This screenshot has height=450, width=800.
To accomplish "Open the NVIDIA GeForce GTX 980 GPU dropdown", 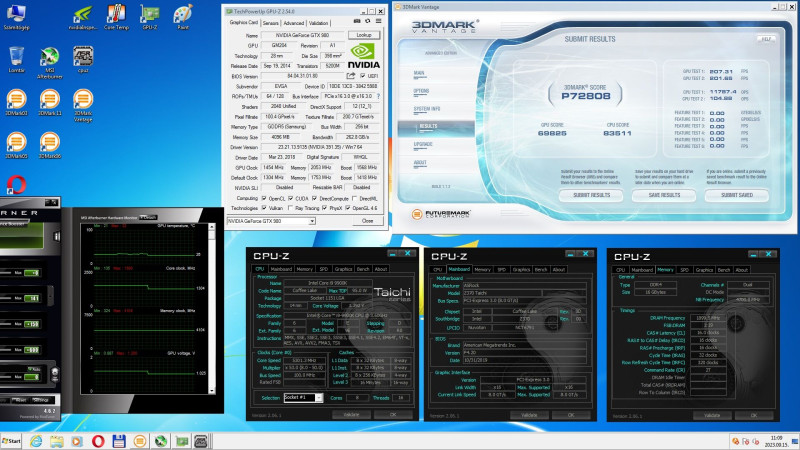I will pos(271,221).
